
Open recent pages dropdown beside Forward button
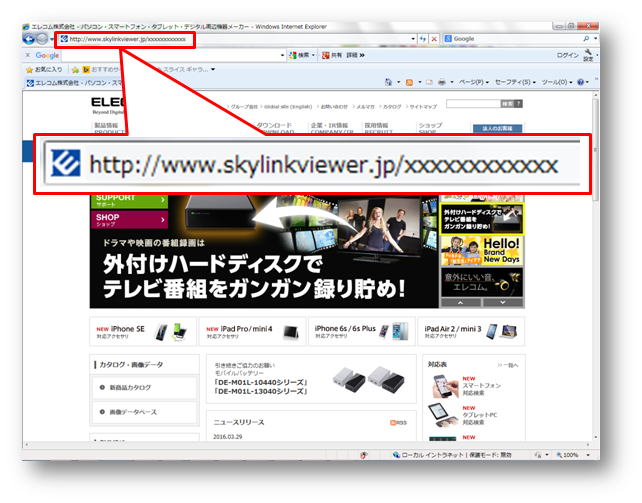point(51,39)
